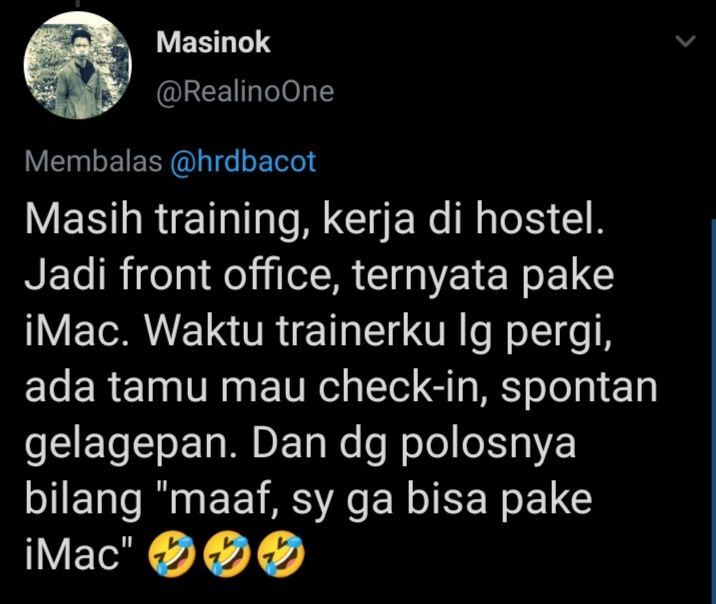Click the word 'trainerku' in the tweet
The width and height of the screenshot is (716, 604).
(361, 331)
